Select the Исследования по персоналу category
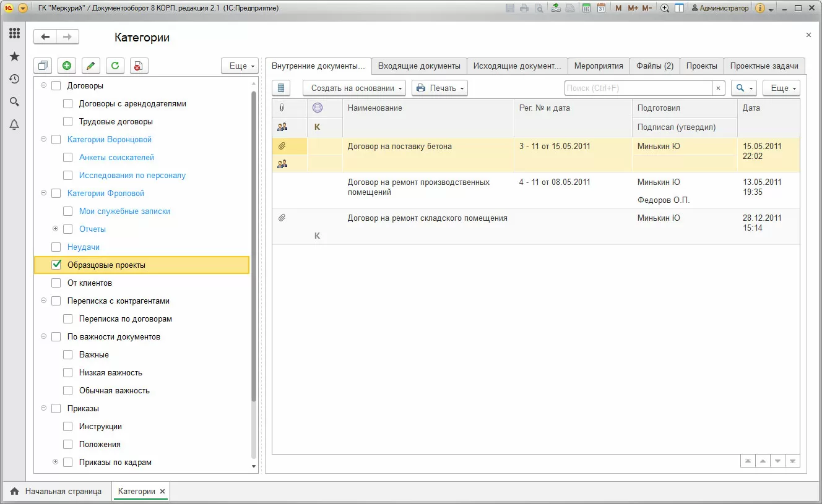Viewport: 822px width, 504px height. coord(132,176)
